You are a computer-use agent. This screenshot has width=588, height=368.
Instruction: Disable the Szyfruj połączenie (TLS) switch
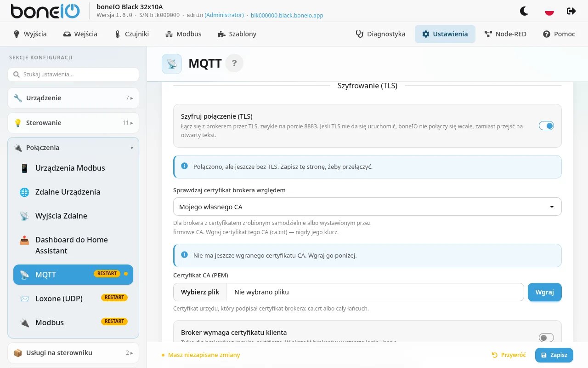546,126
